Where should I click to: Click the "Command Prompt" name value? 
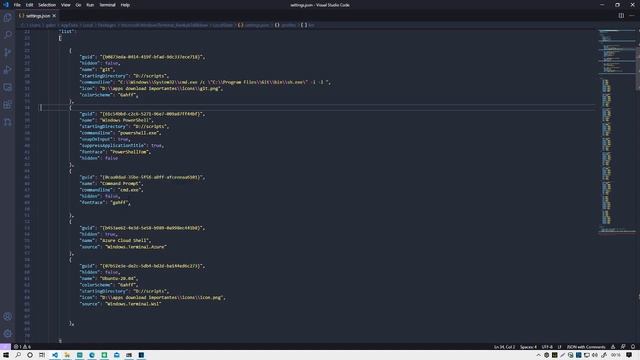click(x=122, y=184)
